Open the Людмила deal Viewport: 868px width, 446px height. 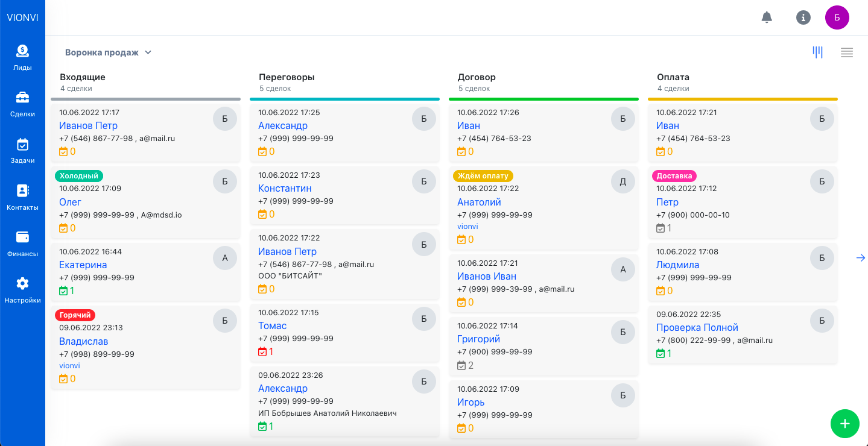[x=678, y=265]
